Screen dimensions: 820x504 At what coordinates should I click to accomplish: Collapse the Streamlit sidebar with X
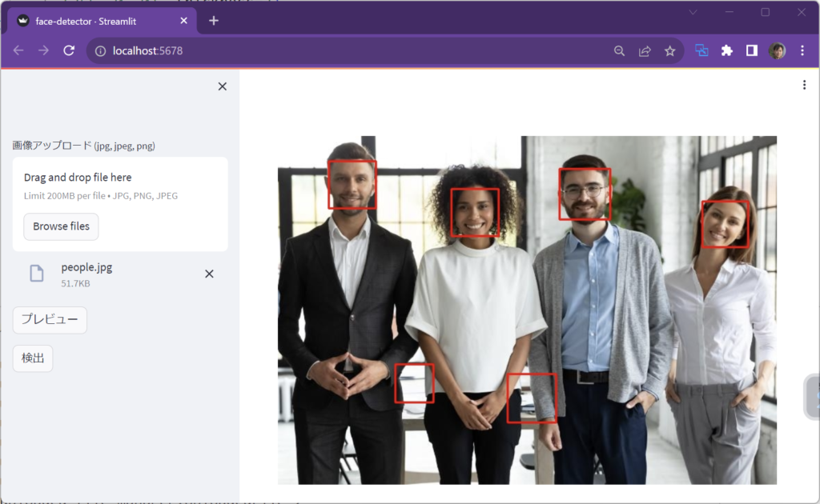(223, 86)
